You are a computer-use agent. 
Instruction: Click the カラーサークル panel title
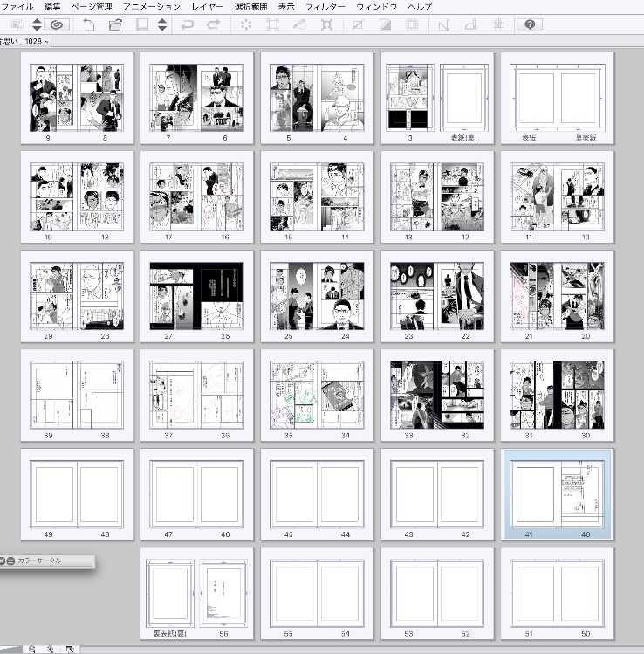point(39,561)
